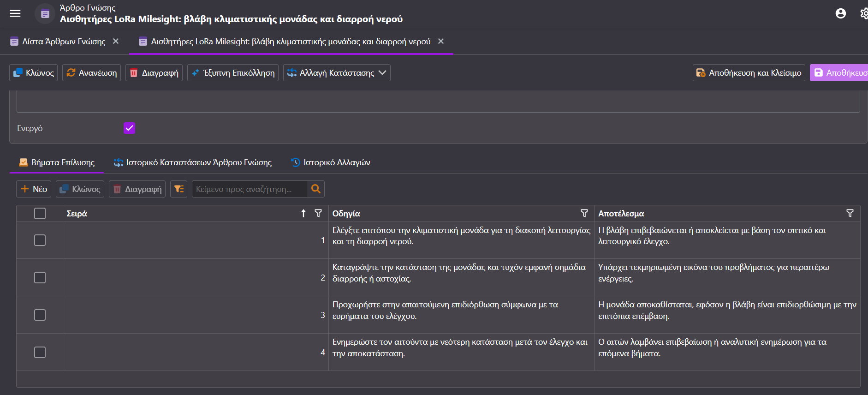The image size is (868, 395).
Task: Click the purple Αποθήκευση save button
Action: pyautogui.click(x=839, y=72)
